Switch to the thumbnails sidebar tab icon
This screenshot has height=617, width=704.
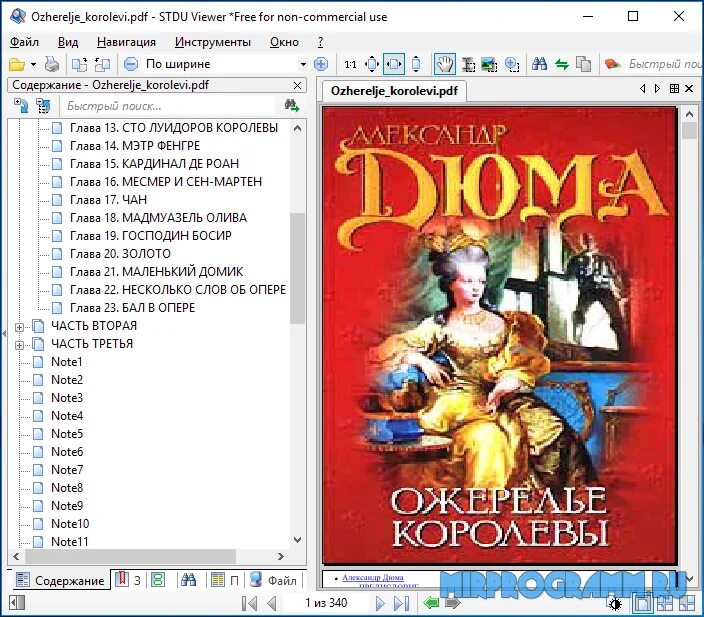coord(158,580)
